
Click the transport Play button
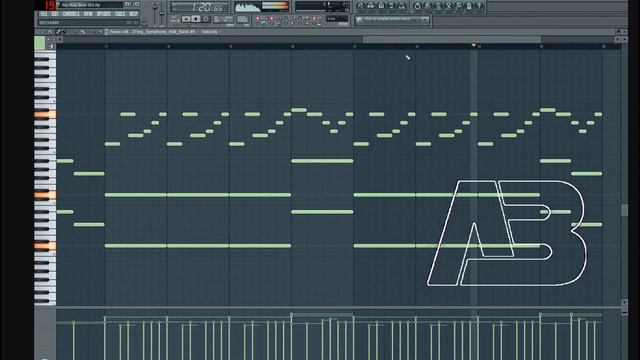(186, 19)
